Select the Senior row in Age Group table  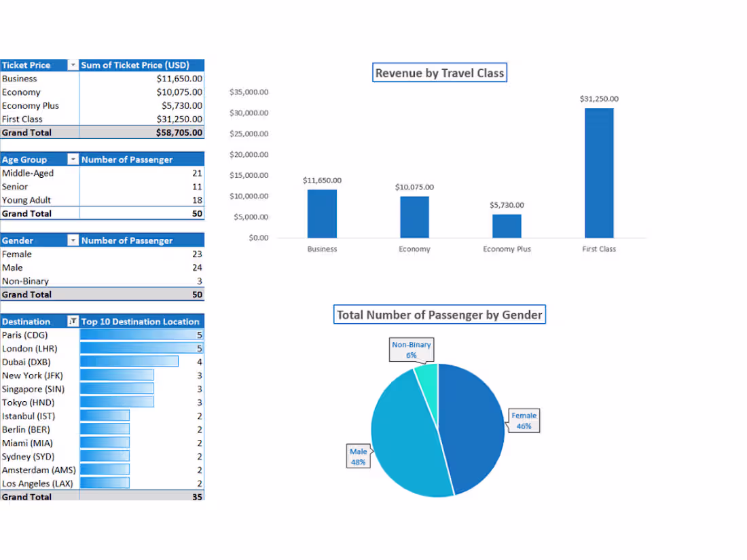coord(16,187)
